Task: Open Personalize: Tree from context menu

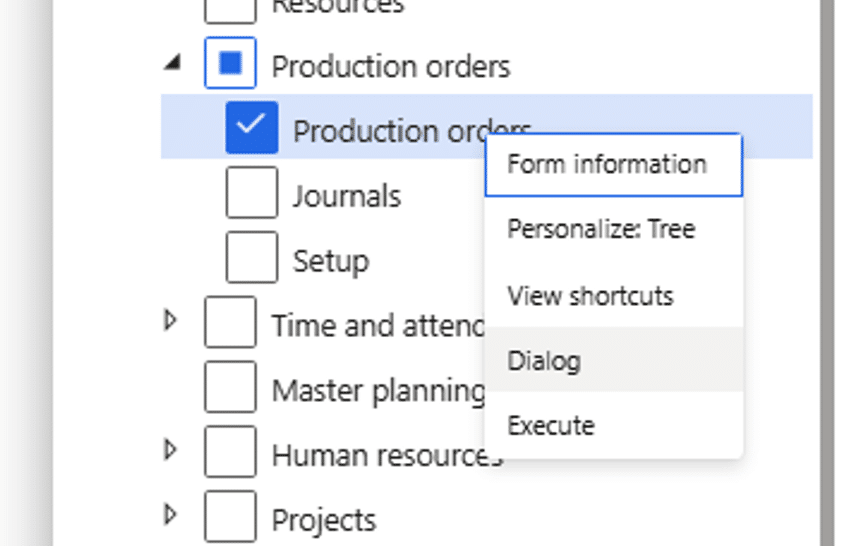Action: point(600,230)
